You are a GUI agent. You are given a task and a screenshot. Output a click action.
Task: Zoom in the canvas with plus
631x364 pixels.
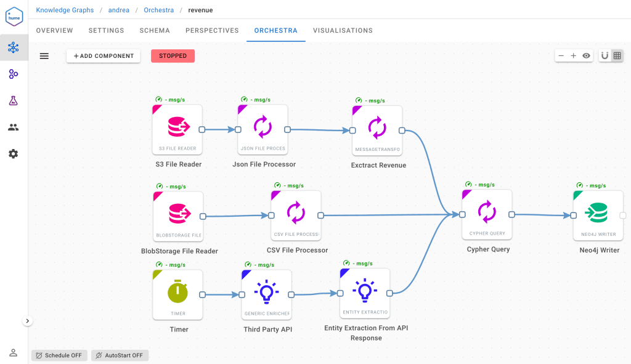click(x=573, y=56)
